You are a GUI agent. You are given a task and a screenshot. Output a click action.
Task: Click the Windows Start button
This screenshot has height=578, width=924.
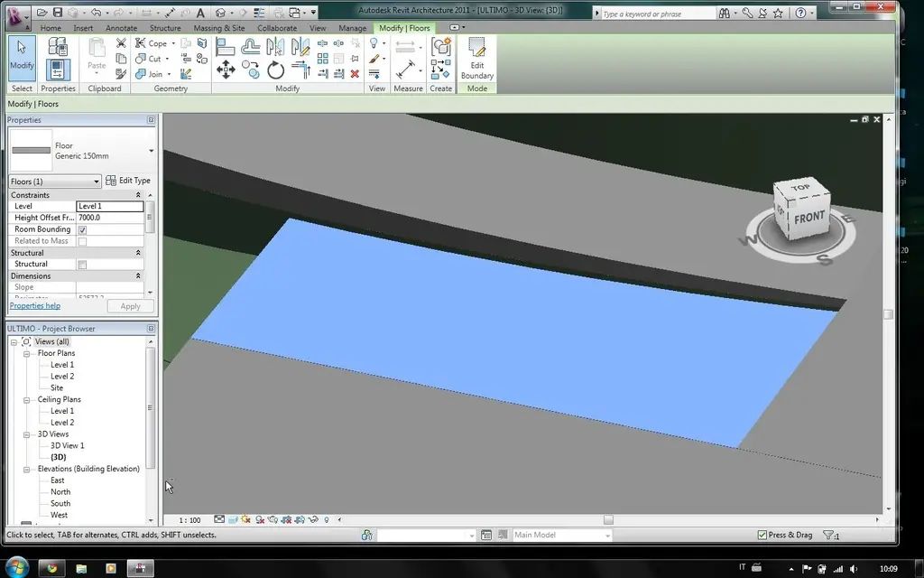(x=16, y=567)
